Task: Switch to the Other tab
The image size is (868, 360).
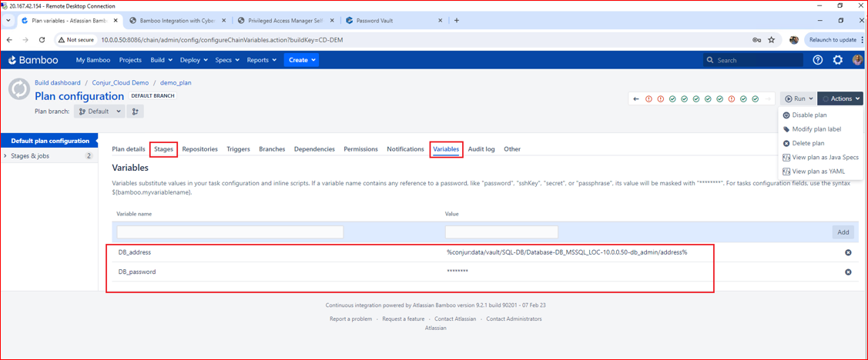Action: click(512, 149)
